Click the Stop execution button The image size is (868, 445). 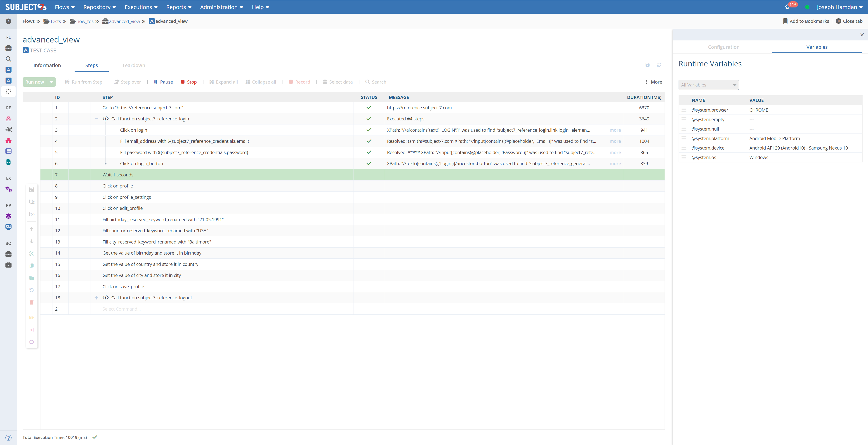(x=189, y=82)
